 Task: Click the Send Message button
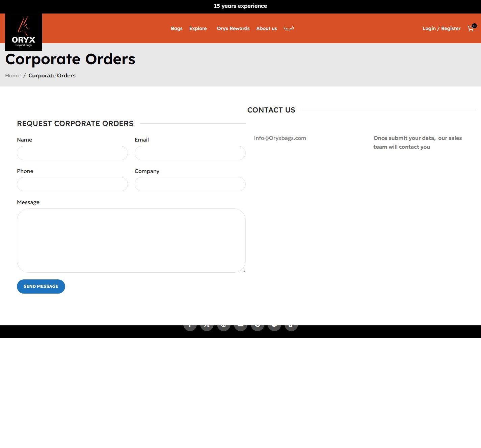coord(41,287)
